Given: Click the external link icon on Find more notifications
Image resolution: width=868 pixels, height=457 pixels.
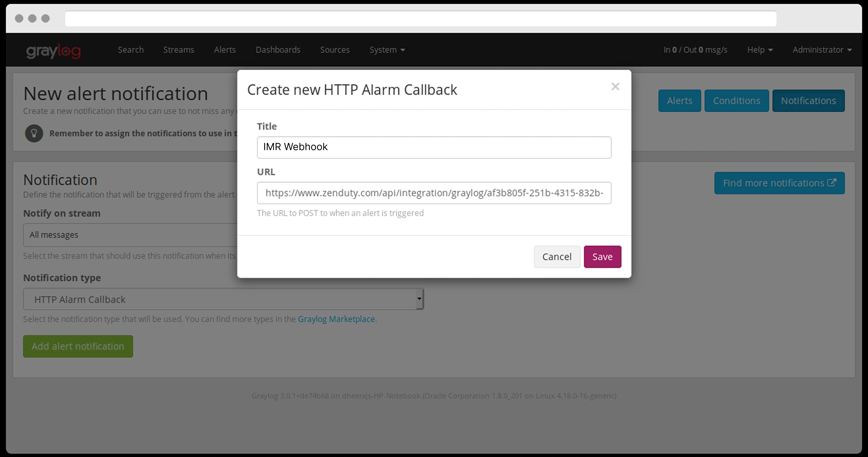Looking at the screenshot, I should pyautogui.click(x=832, y=183).
